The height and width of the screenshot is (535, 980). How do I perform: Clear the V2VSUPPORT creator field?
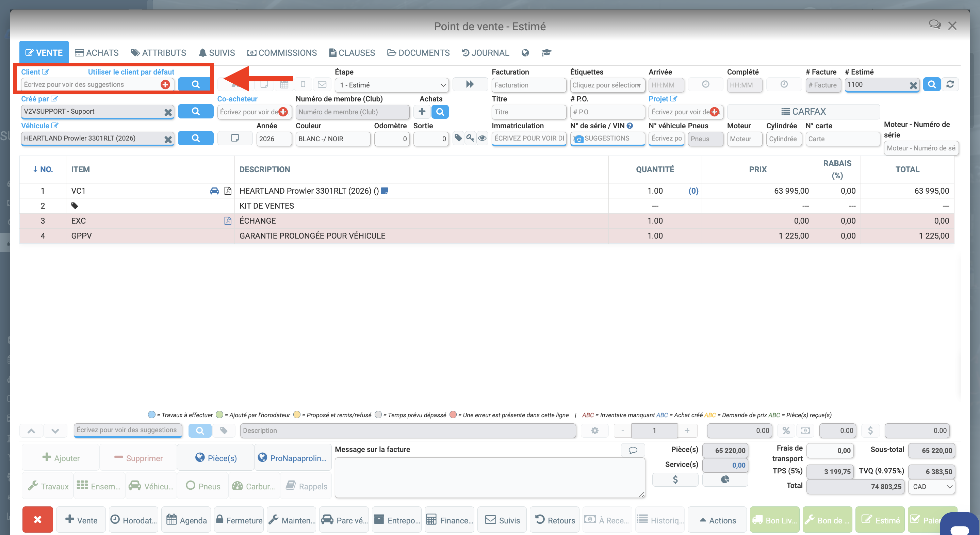pos(168,112)
